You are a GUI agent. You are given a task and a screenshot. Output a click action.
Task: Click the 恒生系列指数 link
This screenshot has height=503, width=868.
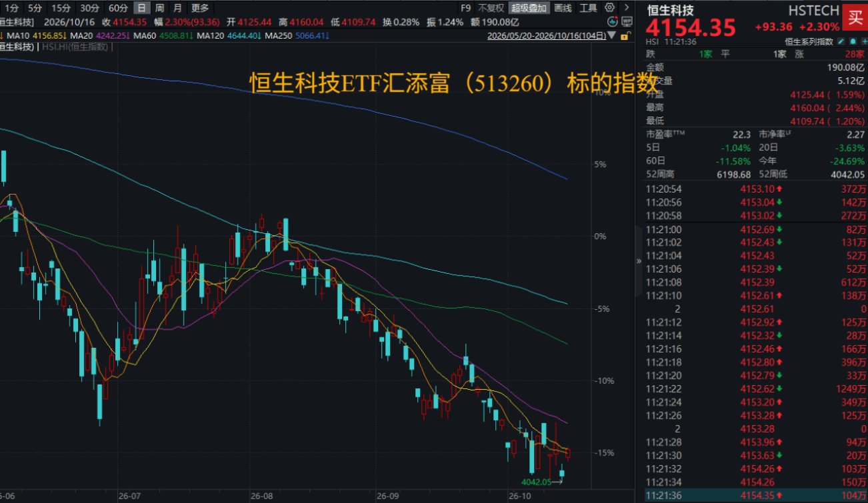point(809,41)
